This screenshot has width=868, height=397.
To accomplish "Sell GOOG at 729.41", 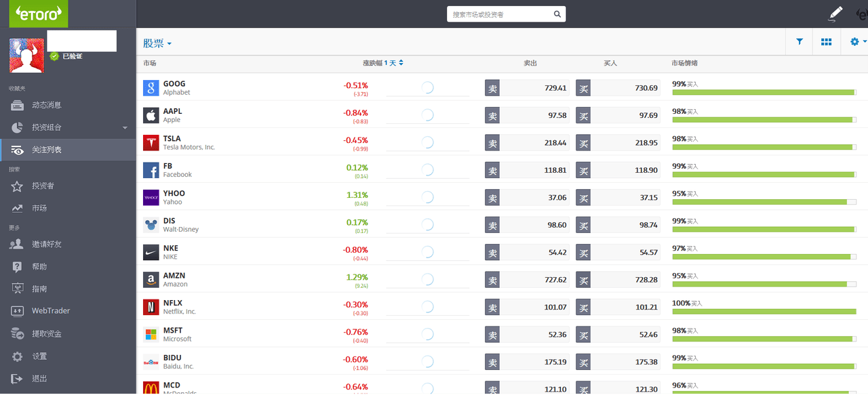I will (527, 88).
